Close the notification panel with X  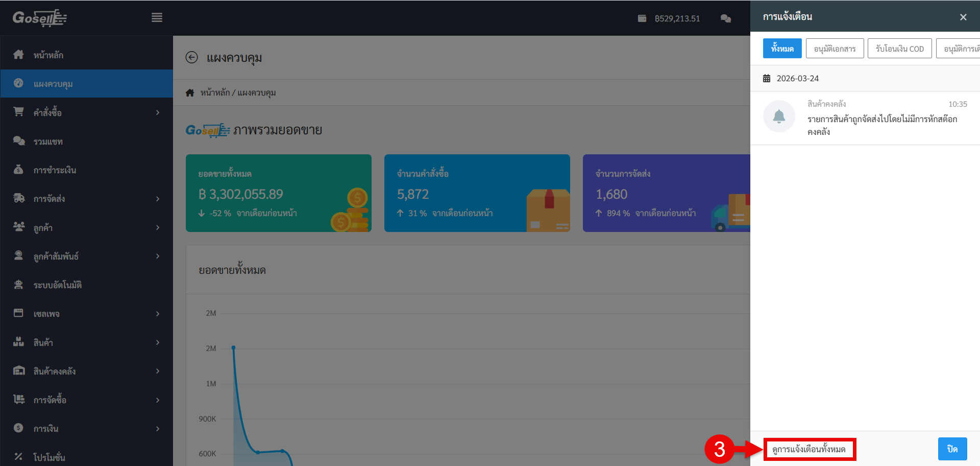point(963,17)
